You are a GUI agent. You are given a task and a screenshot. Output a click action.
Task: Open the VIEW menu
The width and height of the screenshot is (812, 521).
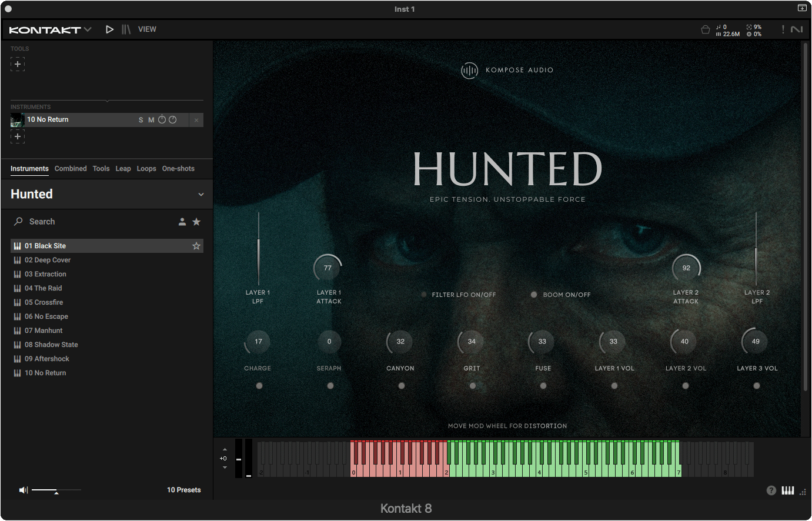tap(147, 29)
